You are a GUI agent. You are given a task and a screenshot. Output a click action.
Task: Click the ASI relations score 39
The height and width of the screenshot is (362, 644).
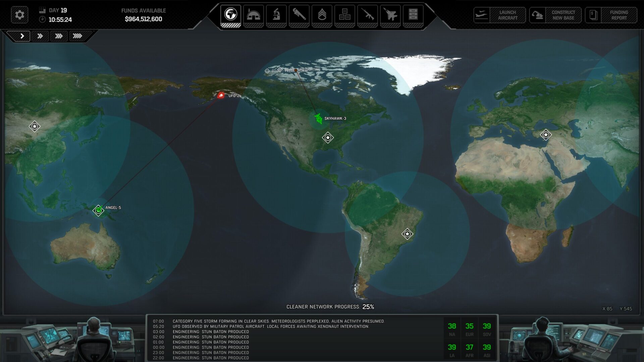(487, 347)
